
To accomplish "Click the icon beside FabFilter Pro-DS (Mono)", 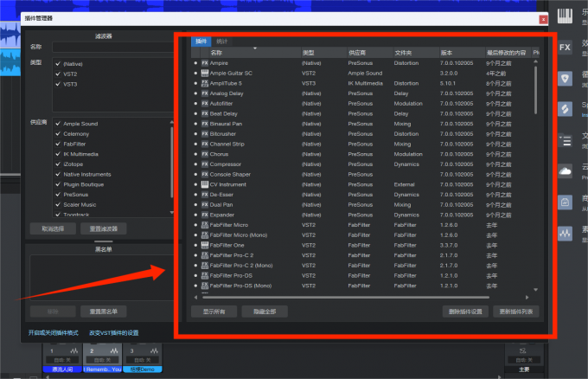I will point(205,286).
